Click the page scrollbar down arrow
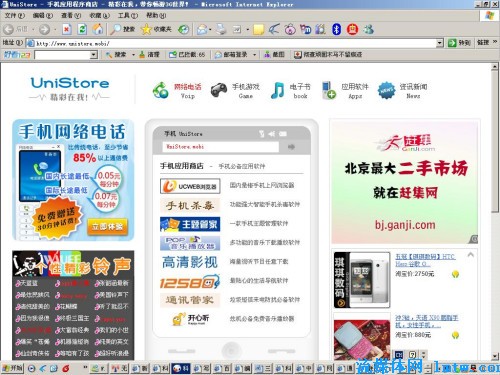The height and width of the screenshot is (375, 500). [495, 356]
